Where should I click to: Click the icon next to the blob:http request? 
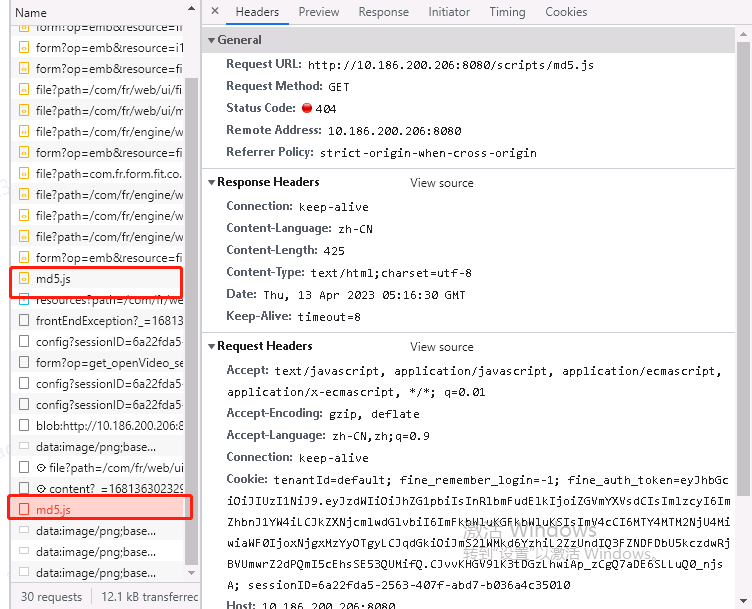[25, 426]
